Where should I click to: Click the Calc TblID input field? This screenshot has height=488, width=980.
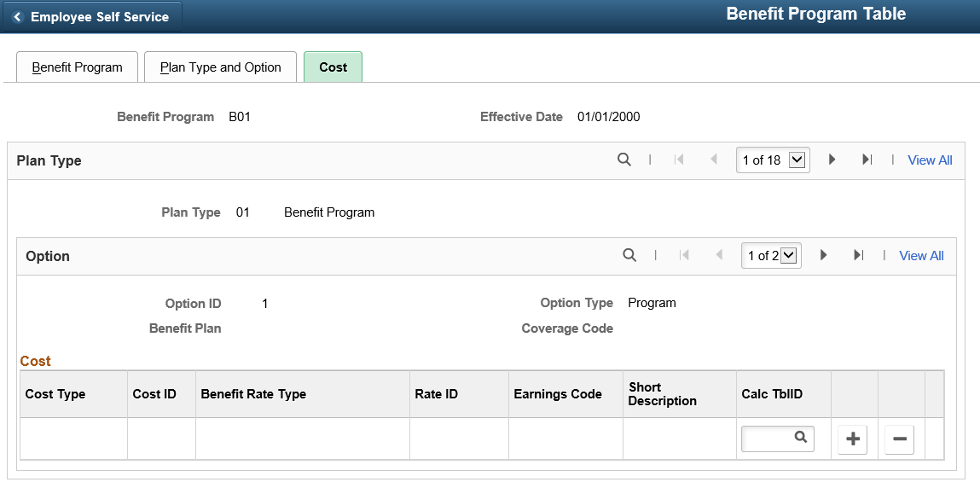coord(778,439)
